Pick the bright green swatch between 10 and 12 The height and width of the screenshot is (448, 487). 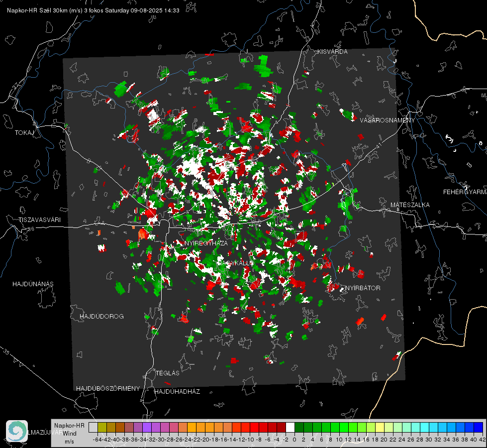pyautogui.click(x=344, y=428)
